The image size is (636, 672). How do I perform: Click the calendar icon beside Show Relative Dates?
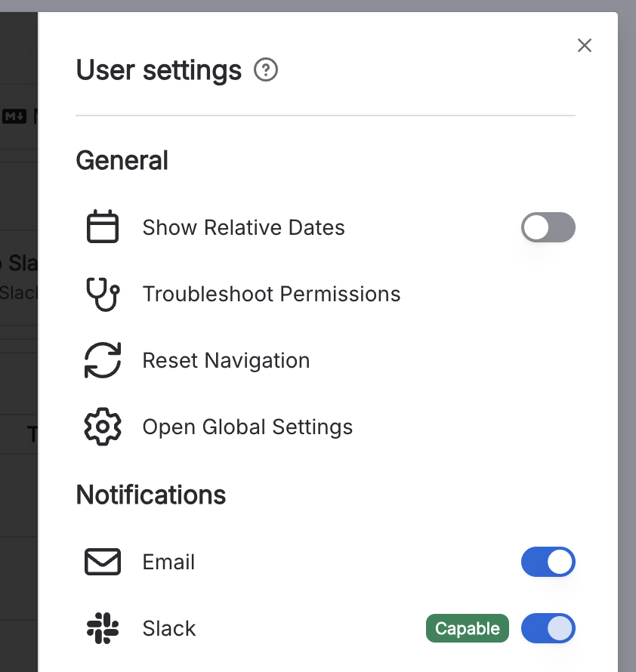coord(102,227)
